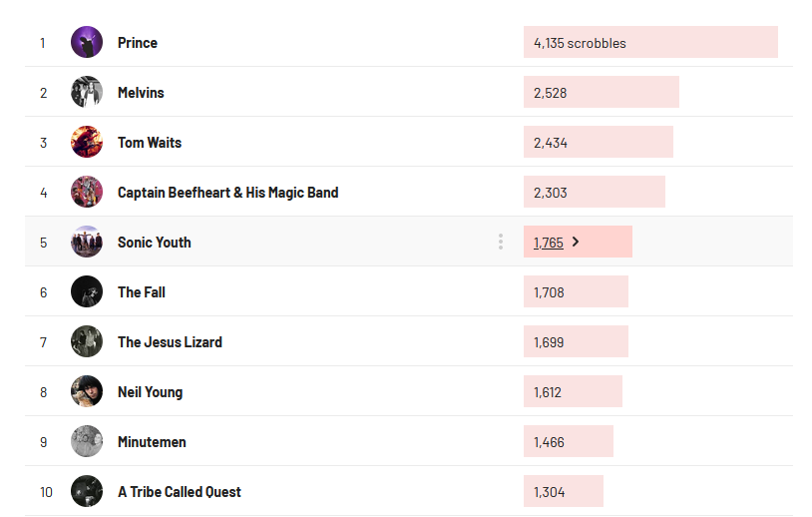The height and width of the screenshot is (517, 812).
Task: Click A Tribe Called Quest avatar
Action: pyautogui.click(x=87, y=491)
